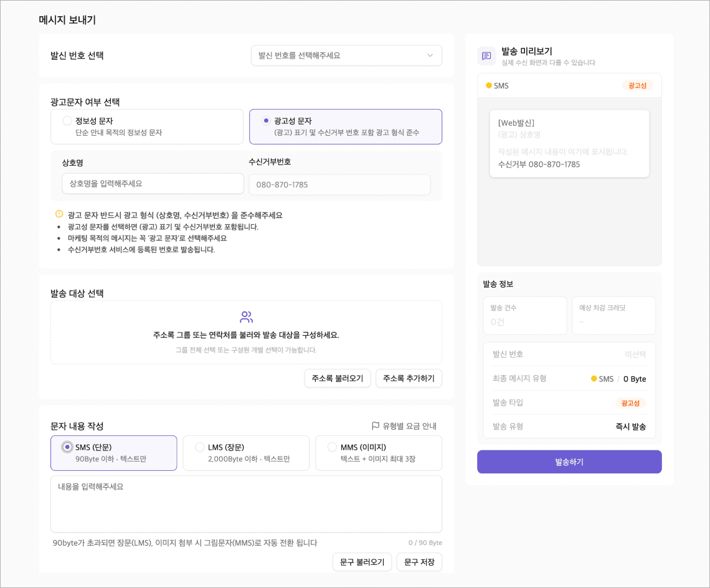Click 즉시 발송 value in 발송 유형 row
Viewport: 710px width, 588px height.
pos(631,427)
